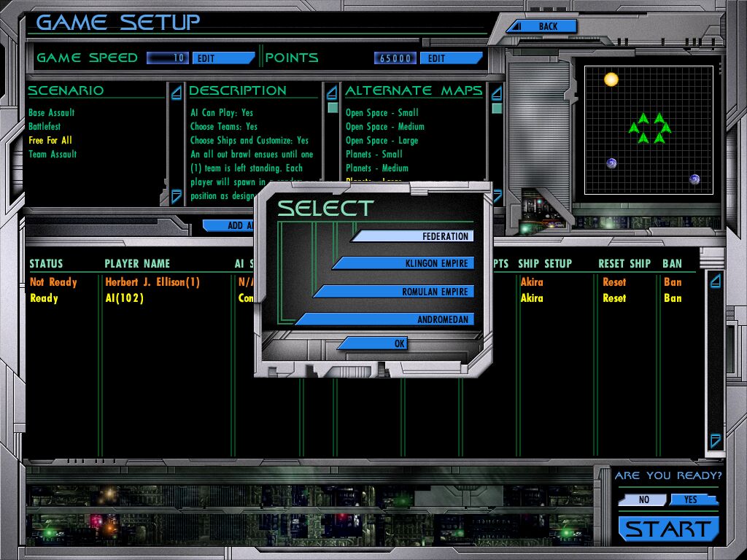Image resolution: width=747 pixels, height=560 pixels.
Task: Click the points field showing 65000
Action: [x=395, y=58]
